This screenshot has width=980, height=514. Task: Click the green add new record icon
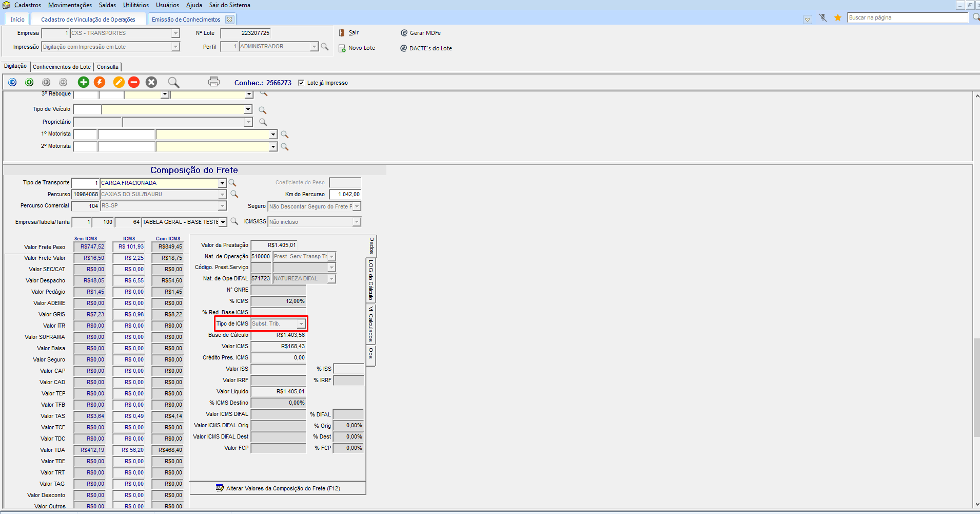click(x=84, y=82)
